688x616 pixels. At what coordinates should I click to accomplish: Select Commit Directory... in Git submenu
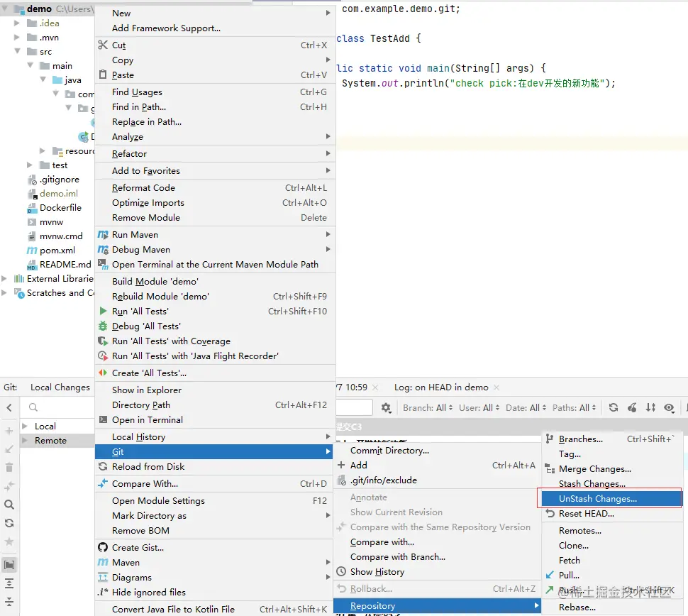point(437,450)
